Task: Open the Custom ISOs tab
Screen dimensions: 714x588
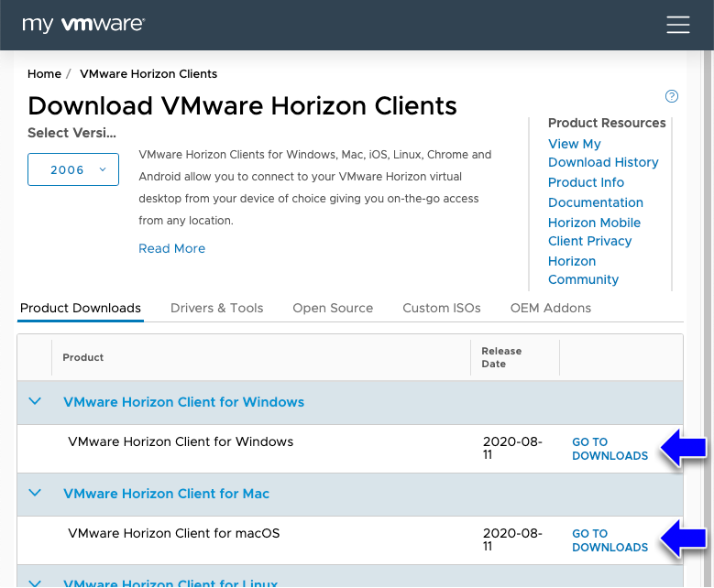Action: coord(441,308)
